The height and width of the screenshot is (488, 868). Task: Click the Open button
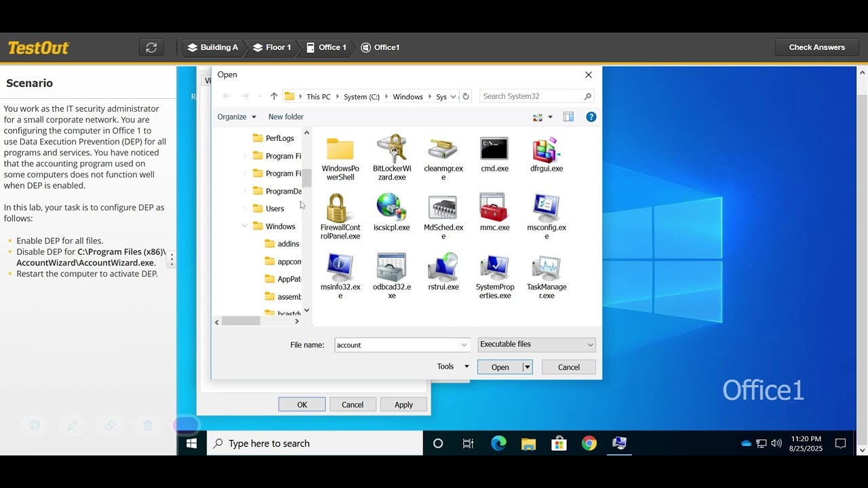[x=500, y=367]
